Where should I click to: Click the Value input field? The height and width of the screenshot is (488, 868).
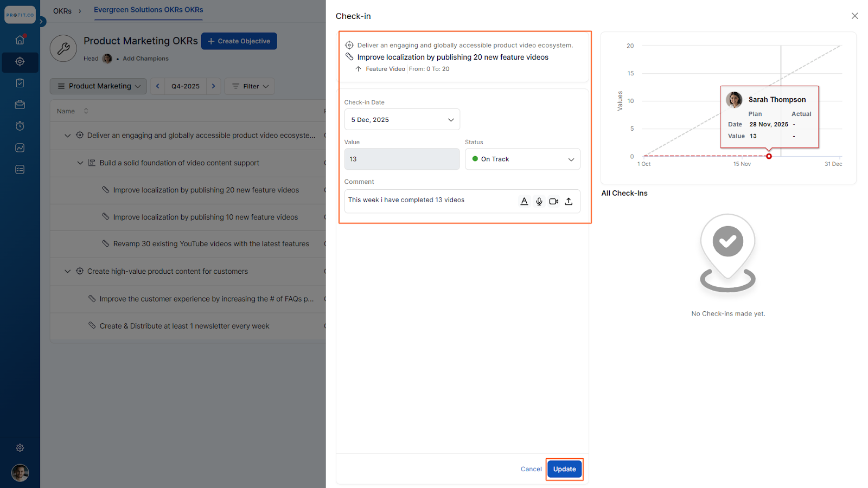point(402,159)
